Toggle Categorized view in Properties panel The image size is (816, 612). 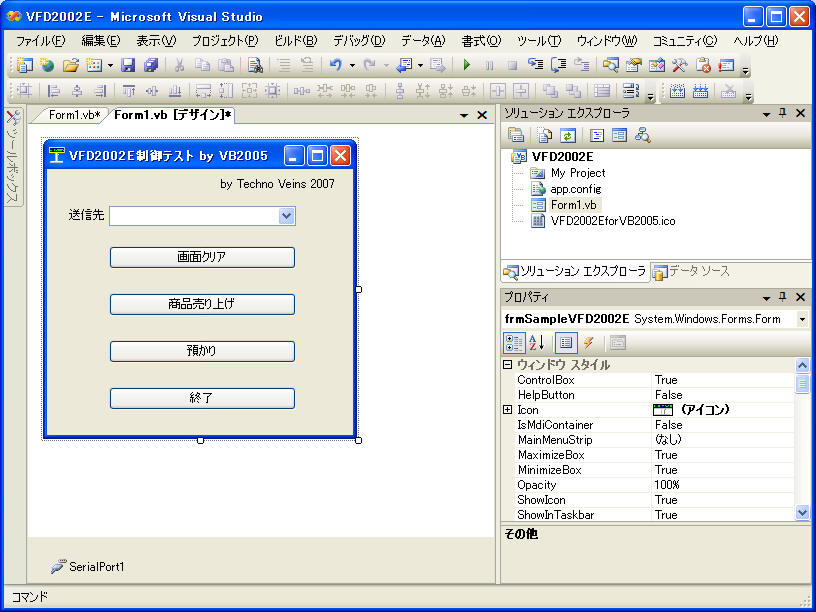(x=514, y=342)
